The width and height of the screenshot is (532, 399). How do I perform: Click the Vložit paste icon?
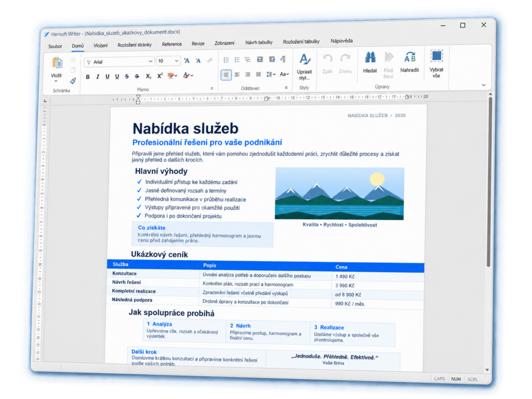click(x=57, y=63)
